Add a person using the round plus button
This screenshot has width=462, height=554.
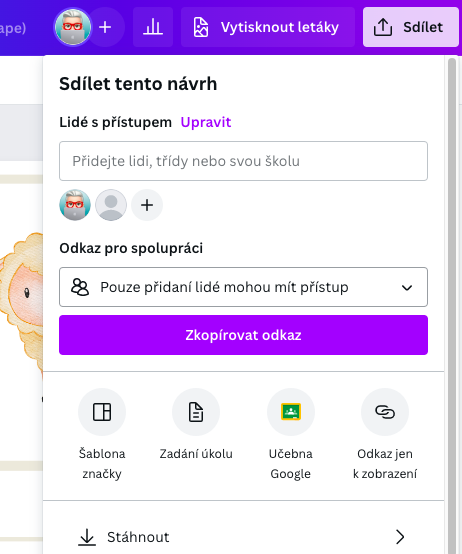point(147,205)
